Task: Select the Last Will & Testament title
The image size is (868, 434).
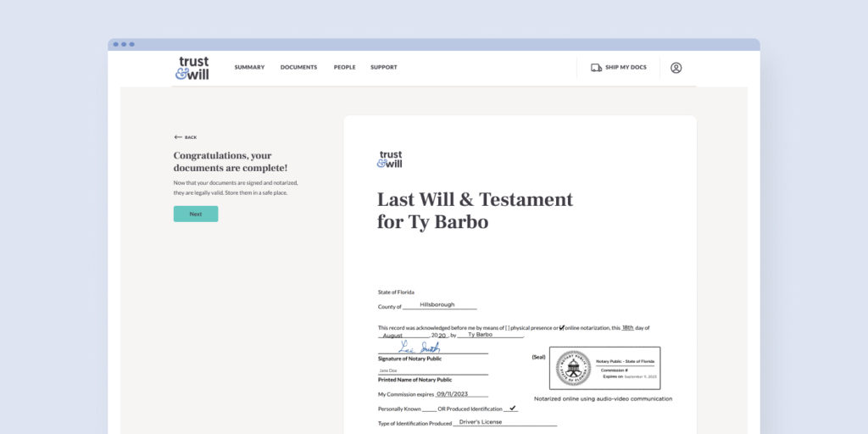Action: point(475,210)
